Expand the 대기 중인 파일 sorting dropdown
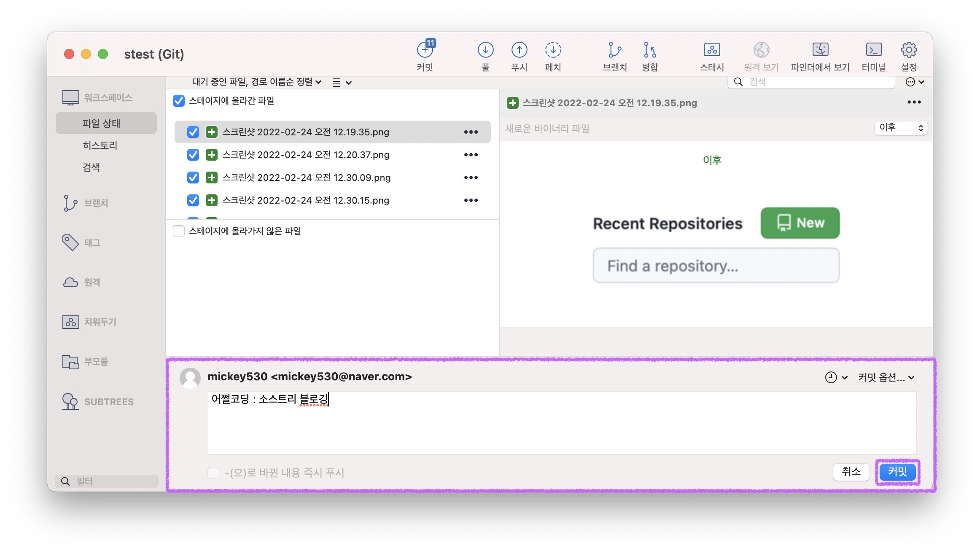Viewport: 980px width, 554px height. pyautogui.click(x=257, y=82)
